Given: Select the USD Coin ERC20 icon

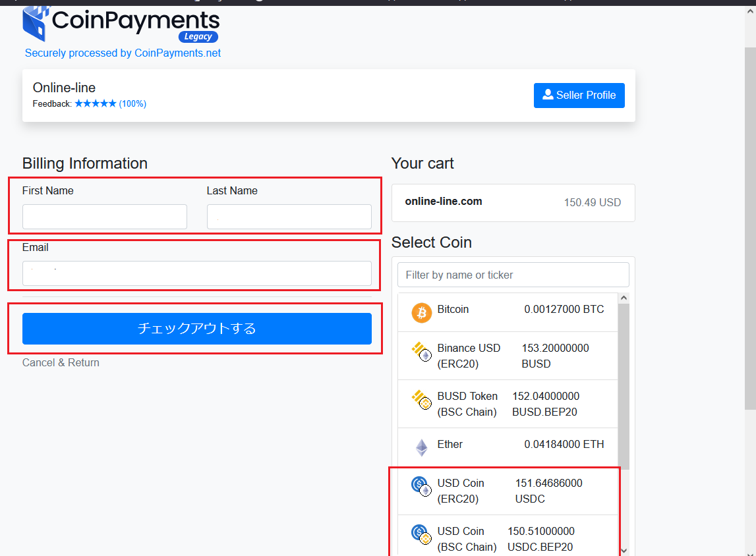Looking at the screenshot, I should pos(421,487).
